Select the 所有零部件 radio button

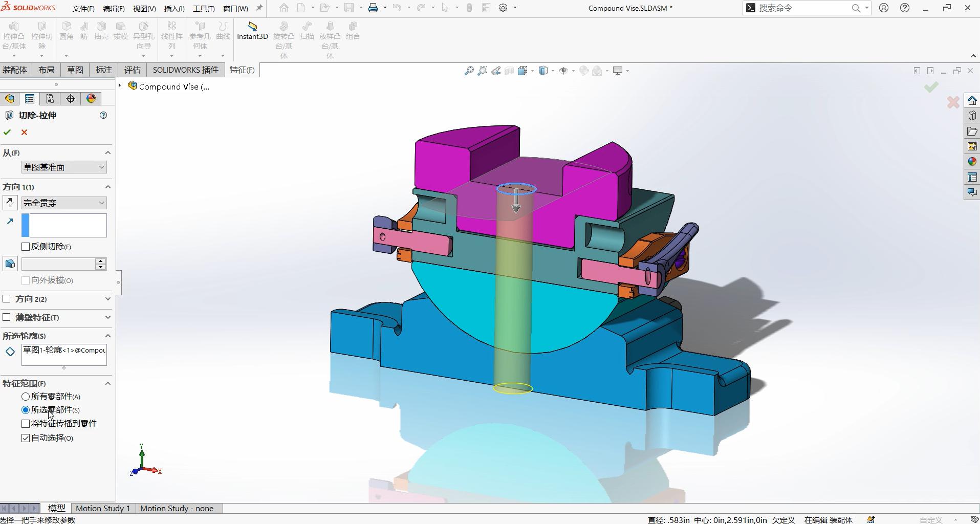(26, 397)
